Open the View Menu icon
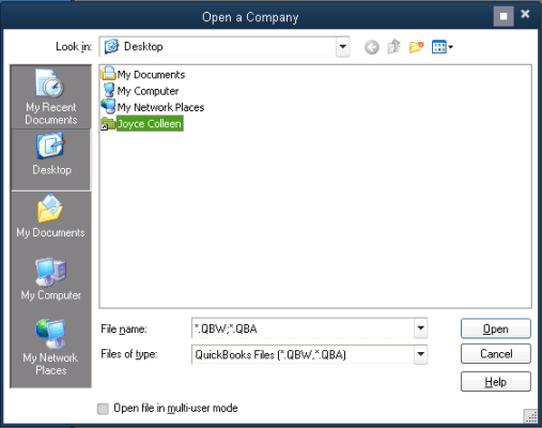This screenshot has height=428, width=542. pyautogui.click(x=442, y=47)
